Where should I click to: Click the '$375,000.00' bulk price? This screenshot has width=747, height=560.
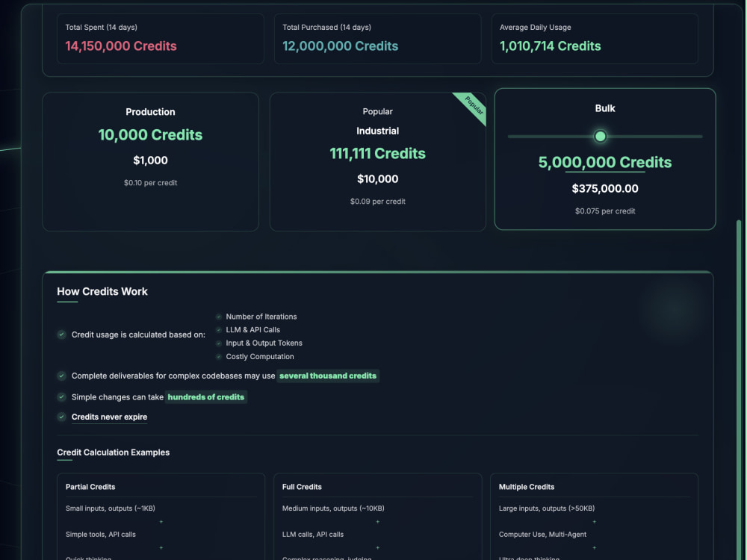(x=605, y=189)
